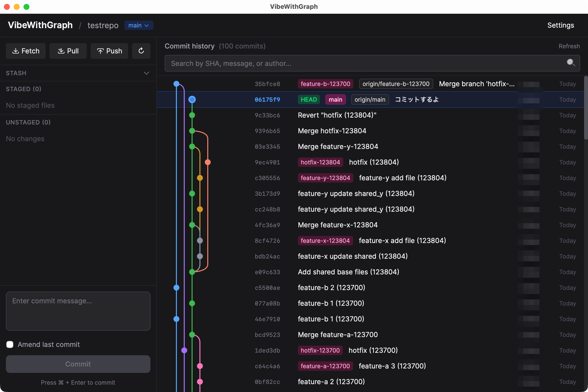Click the Refresh link in commit history
Viewport: 588px width, 392px height.
coord(569,46)
